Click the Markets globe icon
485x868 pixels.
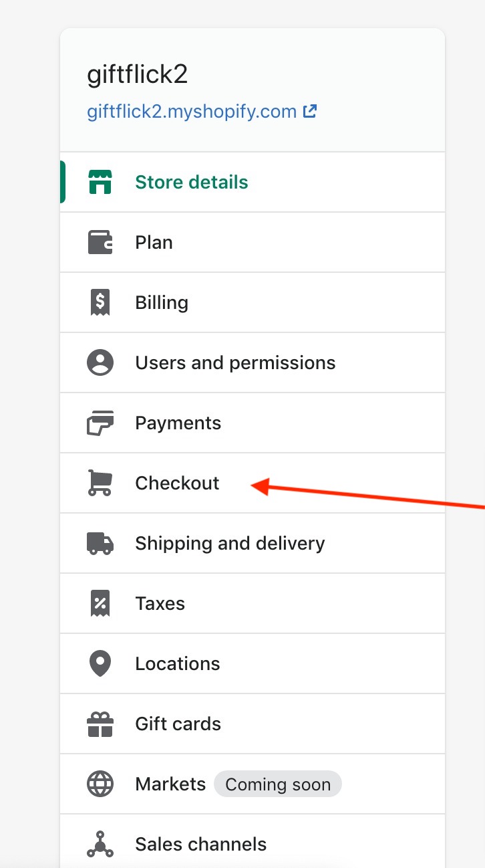tap(100, 784)
